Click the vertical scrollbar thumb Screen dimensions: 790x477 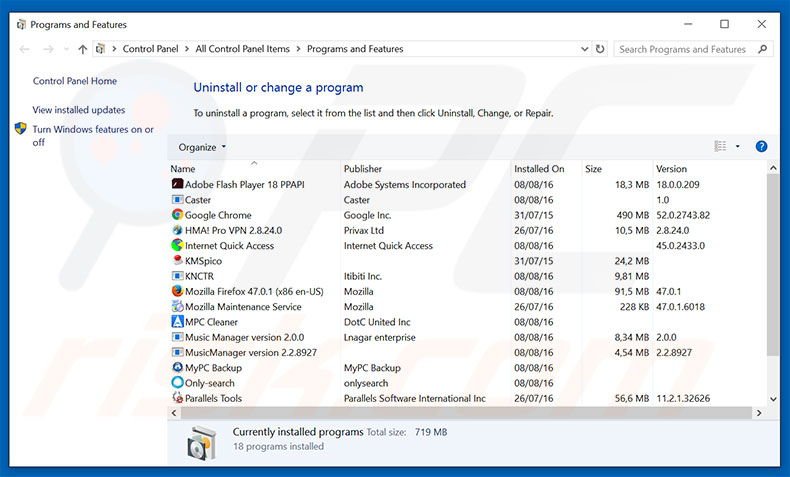[x=773, y=265]
